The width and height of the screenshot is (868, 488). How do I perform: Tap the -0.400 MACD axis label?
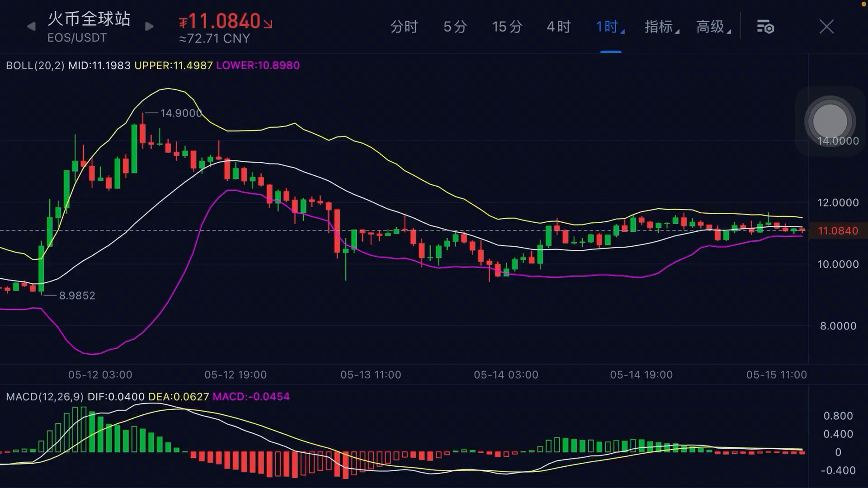point(838,470)
